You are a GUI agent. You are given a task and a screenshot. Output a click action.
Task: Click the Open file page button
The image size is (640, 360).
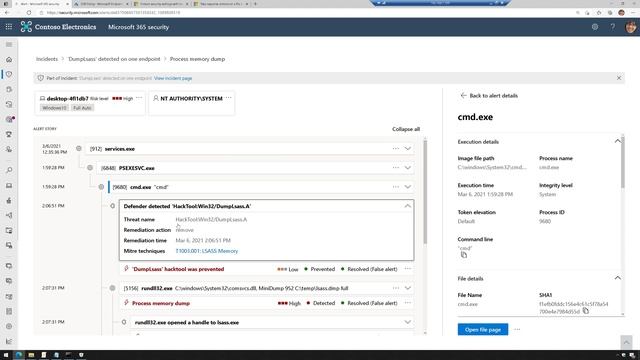[x=483, y=329]
